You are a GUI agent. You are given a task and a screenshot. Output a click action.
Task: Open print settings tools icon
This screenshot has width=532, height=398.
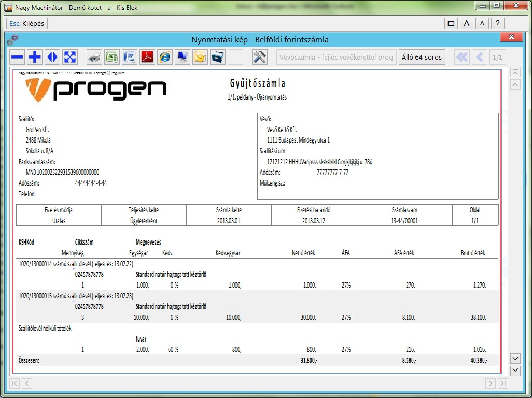tap(260, 57)
